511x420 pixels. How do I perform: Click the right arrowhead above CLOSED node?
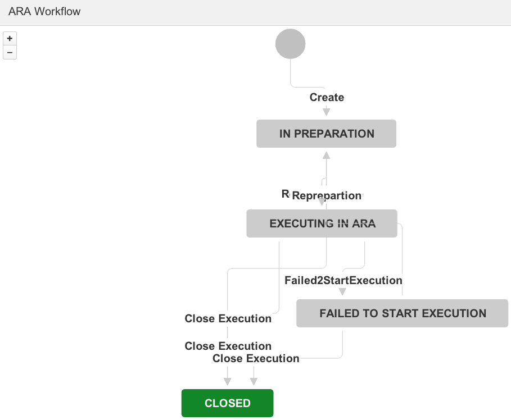(254, 381)
